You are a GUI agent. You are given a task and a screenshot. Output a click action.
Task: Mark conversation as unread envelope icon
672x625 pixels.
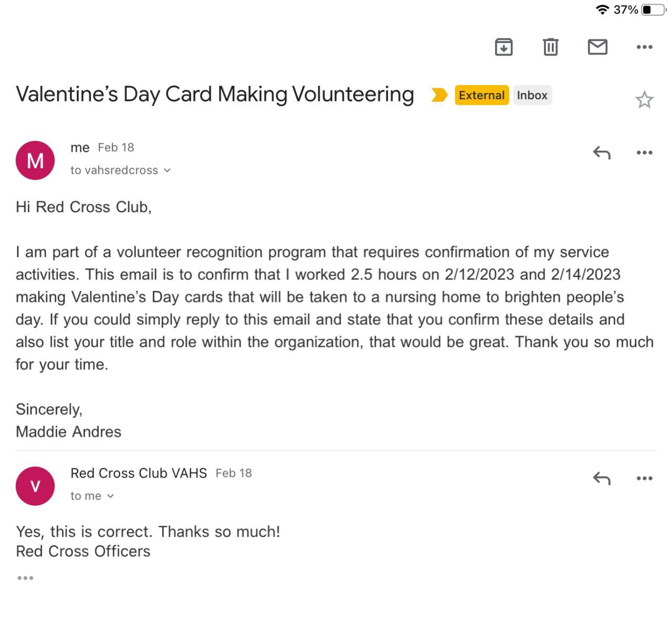tap(597, 47)
